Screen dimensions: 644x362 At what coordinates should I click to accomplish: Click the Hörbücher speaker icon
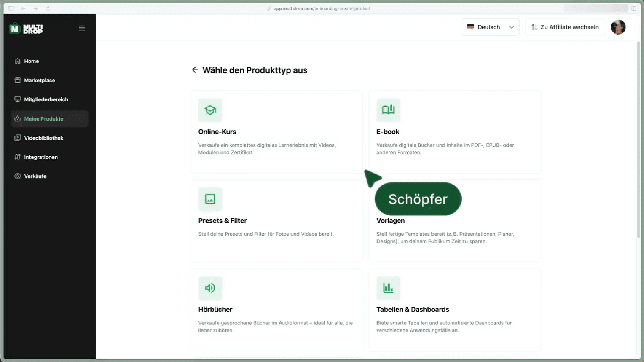[x=210, y=288]
